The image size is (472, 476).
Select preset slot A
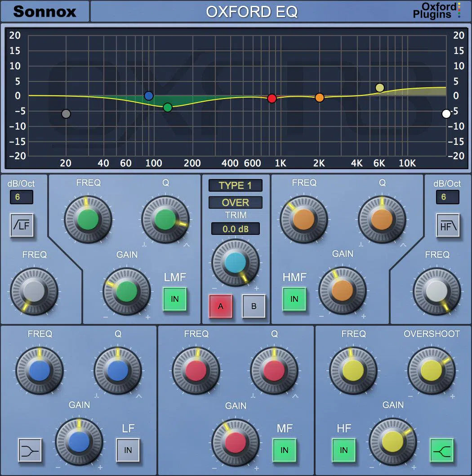[x=221, y=306]
